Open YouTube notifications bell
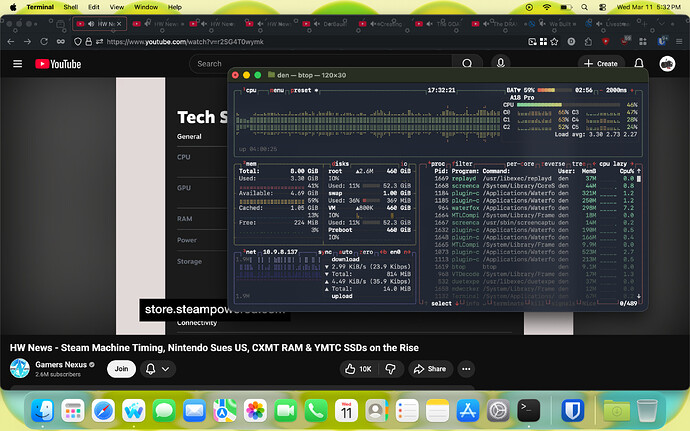The height and width of the screenshot is (431, 690). 639,63
